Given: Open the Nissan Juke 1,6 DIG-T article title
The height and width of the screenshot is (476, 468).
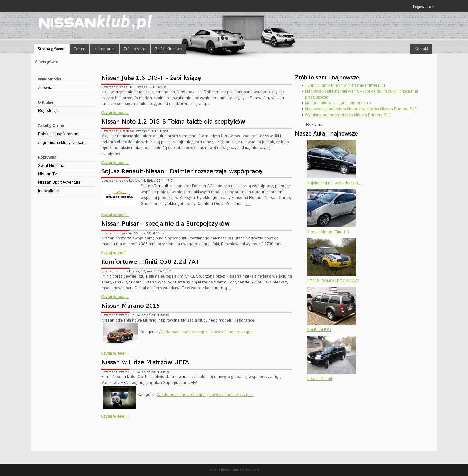Looking at the screenshot, I should click(151, 78).
